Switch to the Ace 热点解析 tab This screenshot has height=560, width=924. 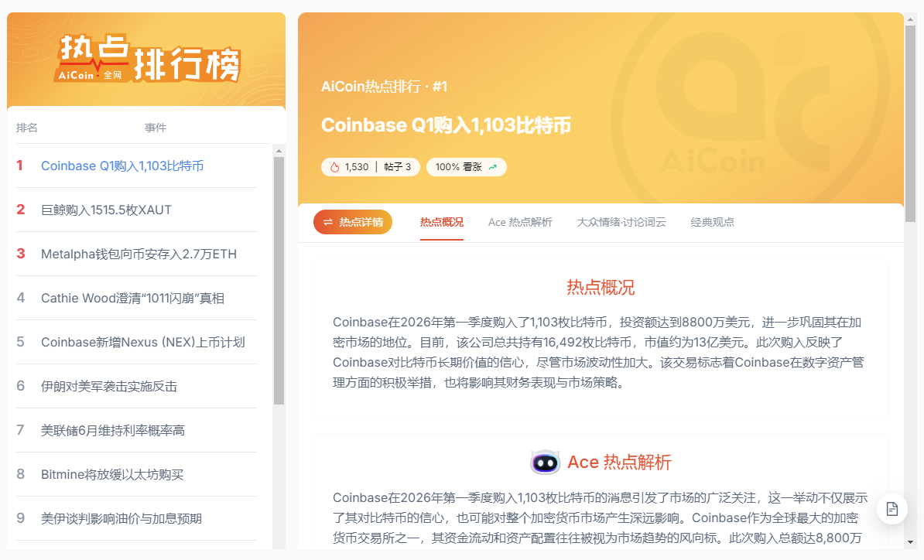pos(520,222)
